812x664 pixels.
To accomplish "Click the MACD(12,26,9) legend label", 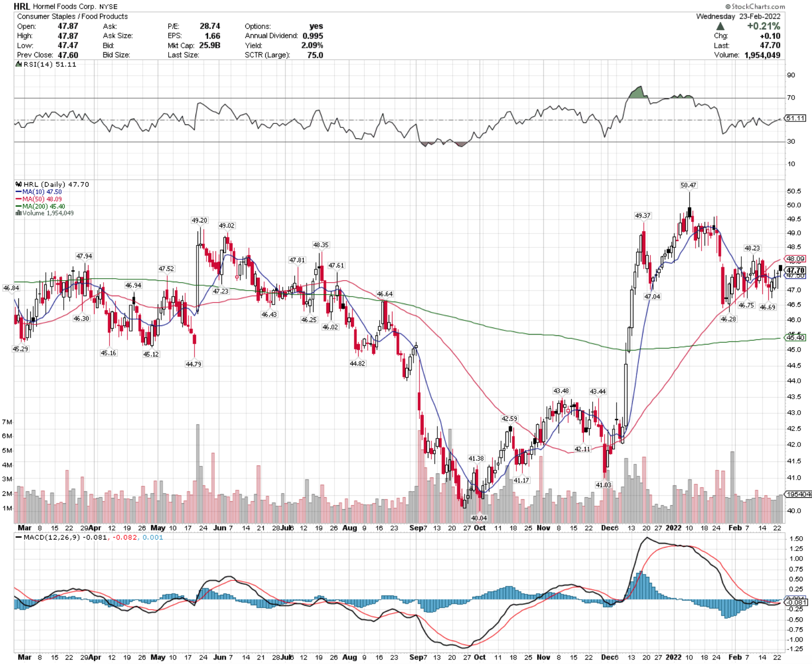I will pos(52,538).
